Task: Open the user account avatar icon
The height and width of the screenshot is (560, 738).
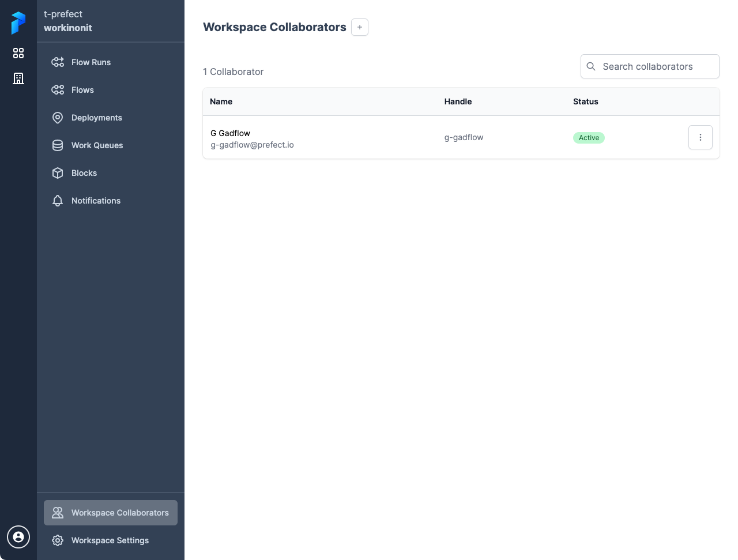Action: click(x=18, y=537)
